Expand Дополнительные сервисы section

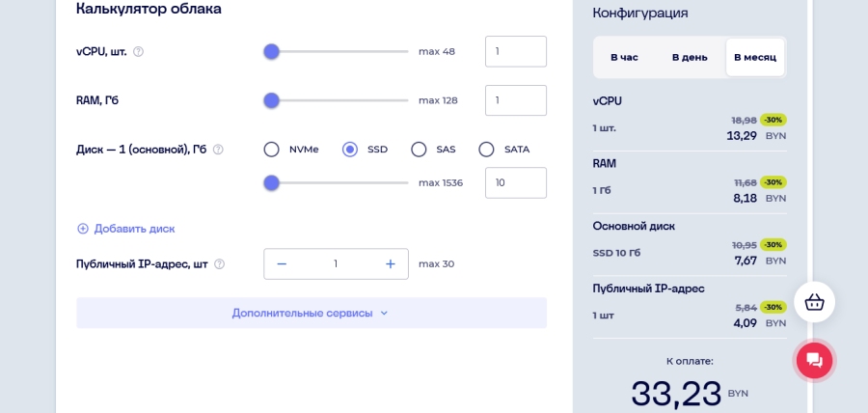tap(311, 313)
